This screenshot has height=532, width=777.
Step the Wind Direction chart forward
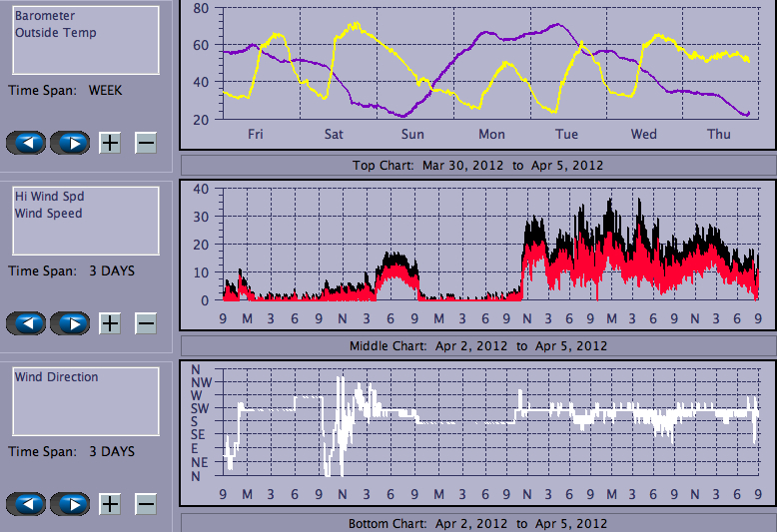pos(70,504)
